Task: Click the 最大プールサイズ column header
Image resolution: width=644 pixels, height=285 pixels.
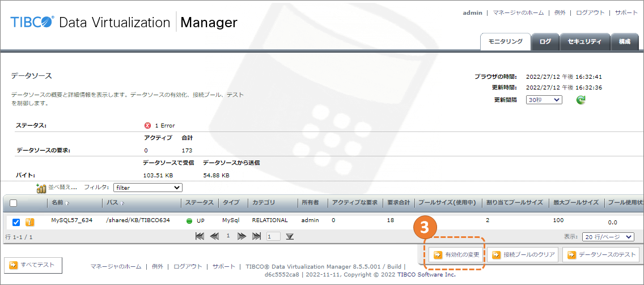Action: (x=576, y=203)
